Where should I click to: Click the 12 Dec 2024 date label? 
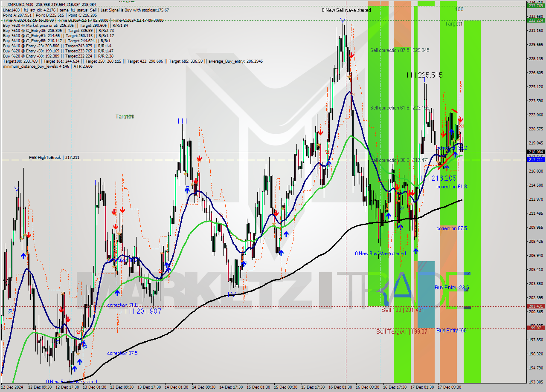[12, 387]
